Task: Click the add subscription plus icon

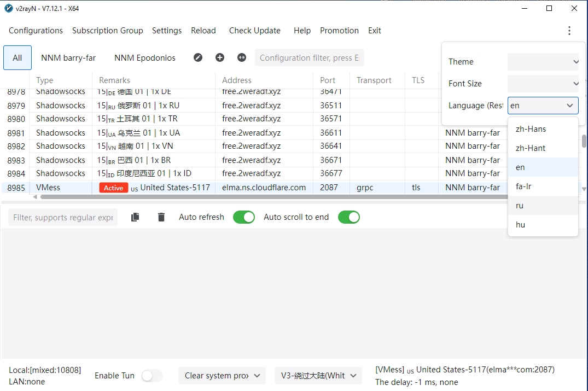Action: tap(220, 57)
